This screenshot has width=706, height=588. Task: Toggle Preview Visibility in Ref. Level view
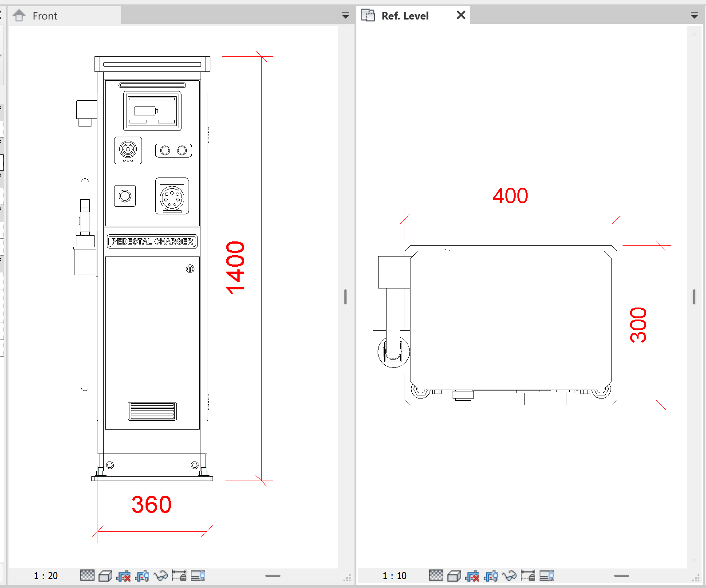pyautogui.click(x=547, y=576)
